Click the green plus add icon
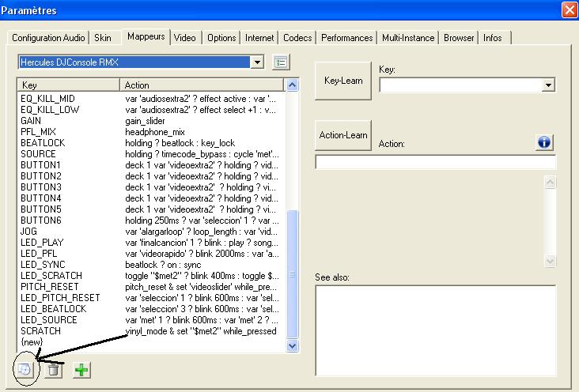 tap(81, 369)
